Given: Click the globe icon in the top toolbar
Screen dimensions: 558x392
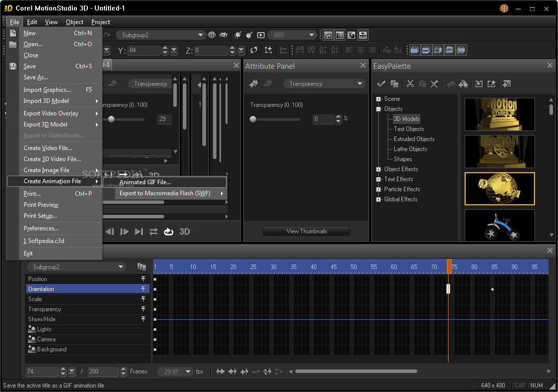Looking at the screenshot, I should (212, 35).
